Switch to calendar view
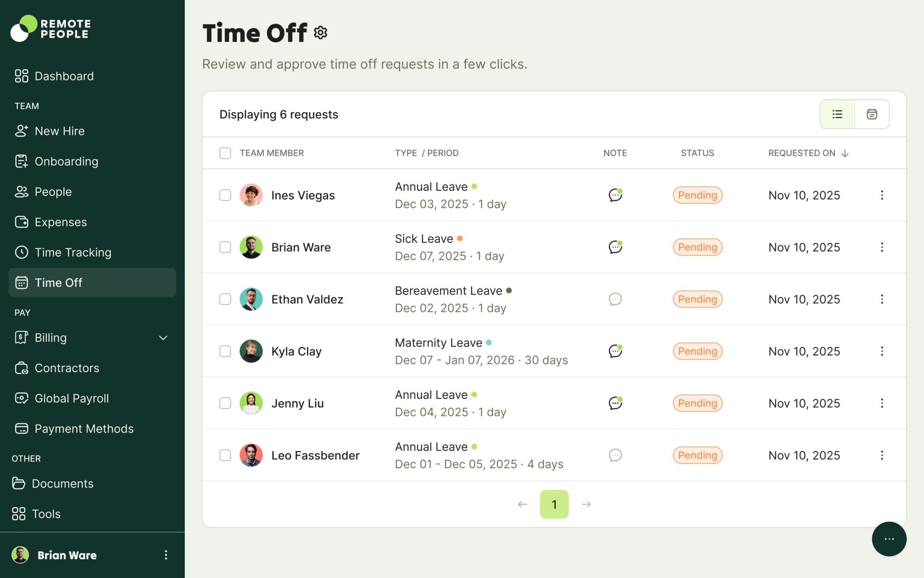Image resolution: width=924 pixels, height=578 pixels. pyautogui.click(x=872, y=114)
